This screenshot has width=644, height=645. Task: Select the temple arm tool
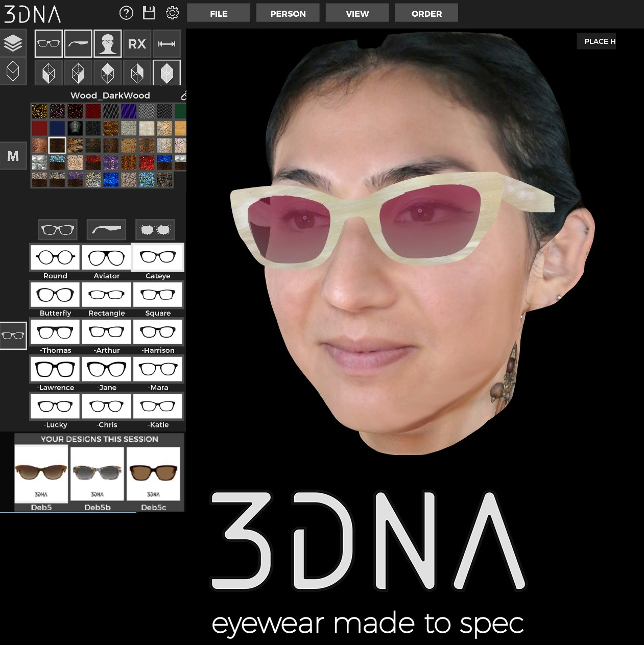pyautogui.click(x=78, y=43)
